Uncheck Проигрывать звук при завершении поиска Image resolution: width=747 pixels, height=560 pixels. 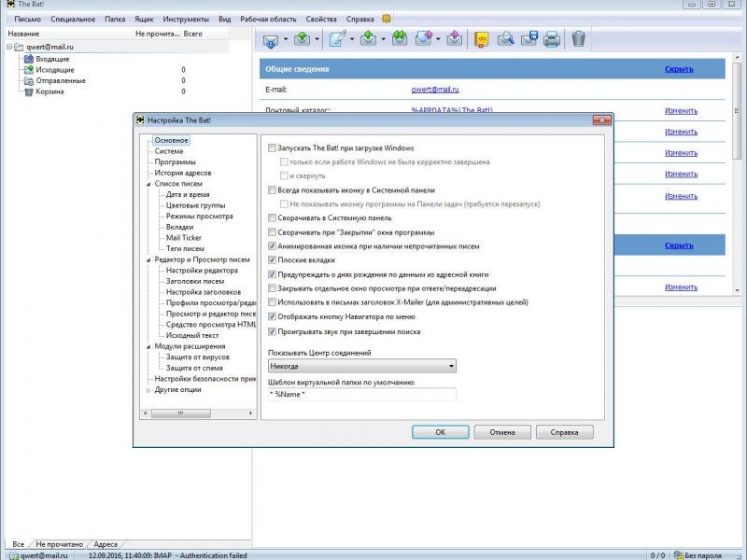click(x=272, y=331)
